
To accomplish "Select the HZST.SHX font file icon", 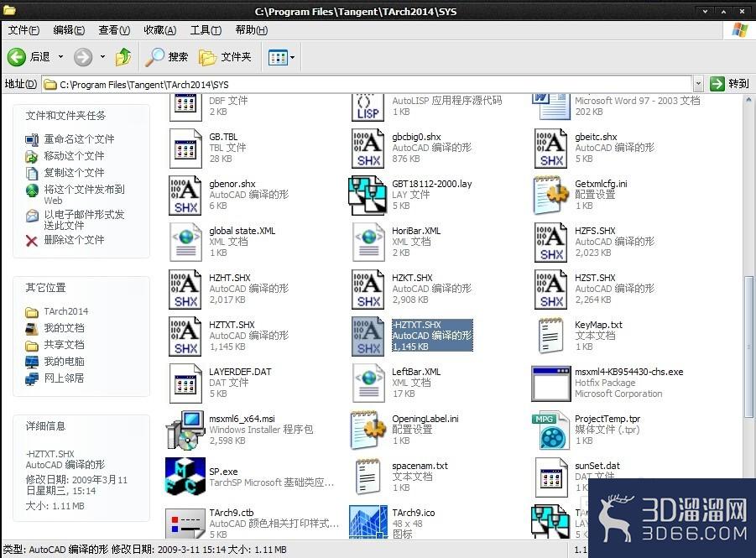I will [x=551, y=289].
